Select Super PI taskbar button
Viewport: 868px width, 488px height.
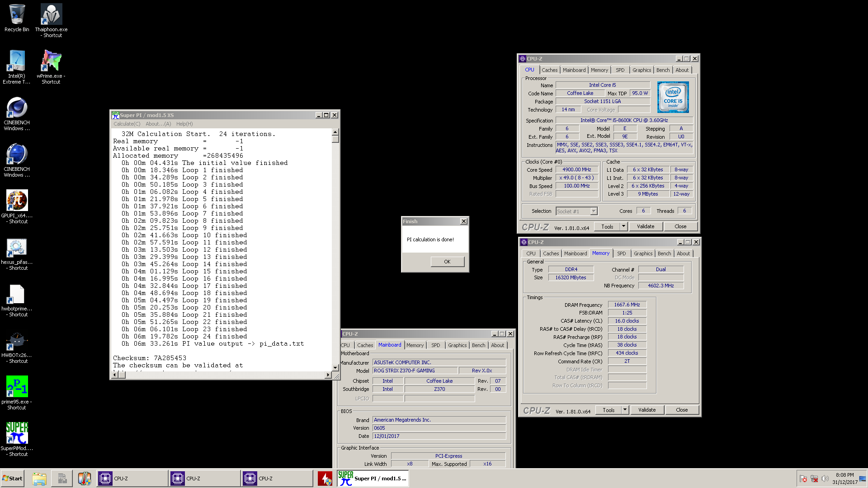(x=373, y=479)
